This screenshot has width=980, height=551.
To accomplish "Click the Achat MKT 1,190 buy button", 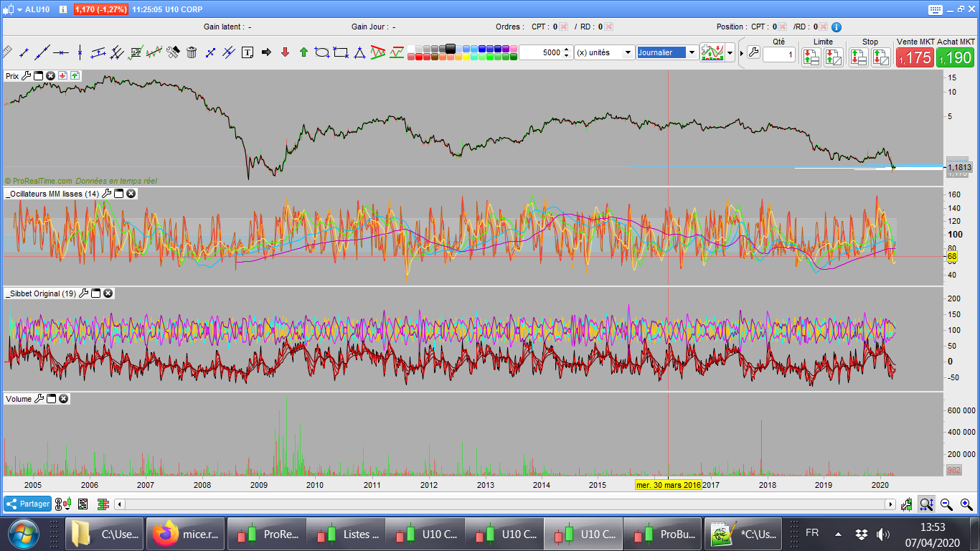I will pos(956,57).
